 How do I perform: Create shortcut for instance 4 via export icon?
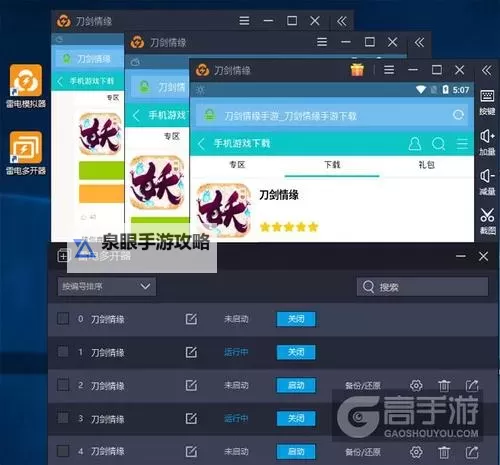[472, 452]
